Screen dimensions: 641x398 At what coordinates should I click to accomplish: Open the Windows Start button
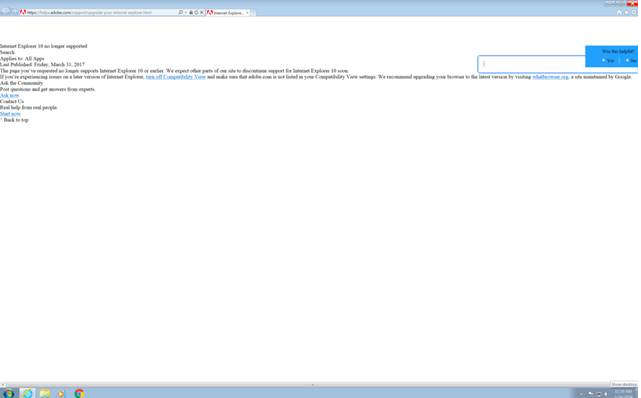pos(8,393)
